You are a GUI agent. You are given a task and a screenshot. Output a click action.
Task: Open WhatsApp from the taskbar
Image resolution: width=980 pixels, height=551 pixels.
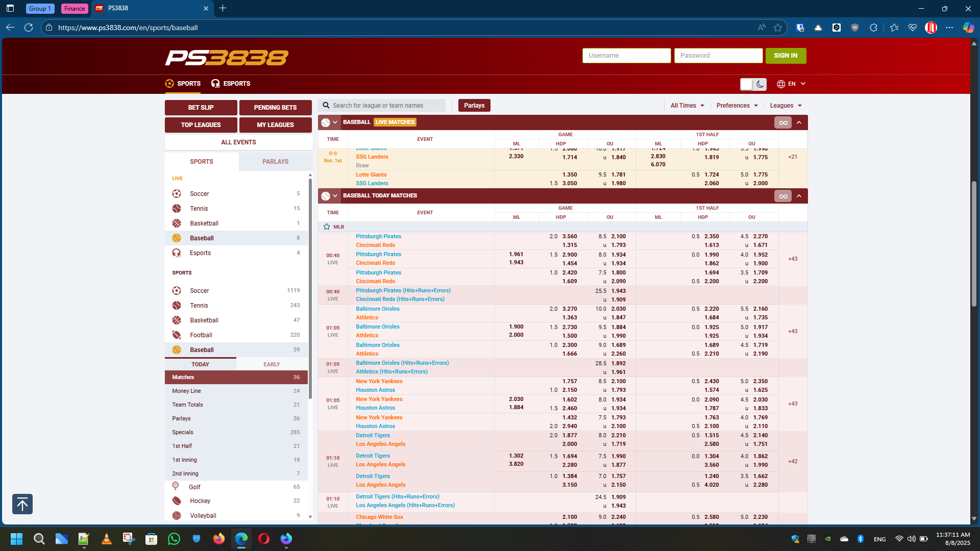coord(174,539)
